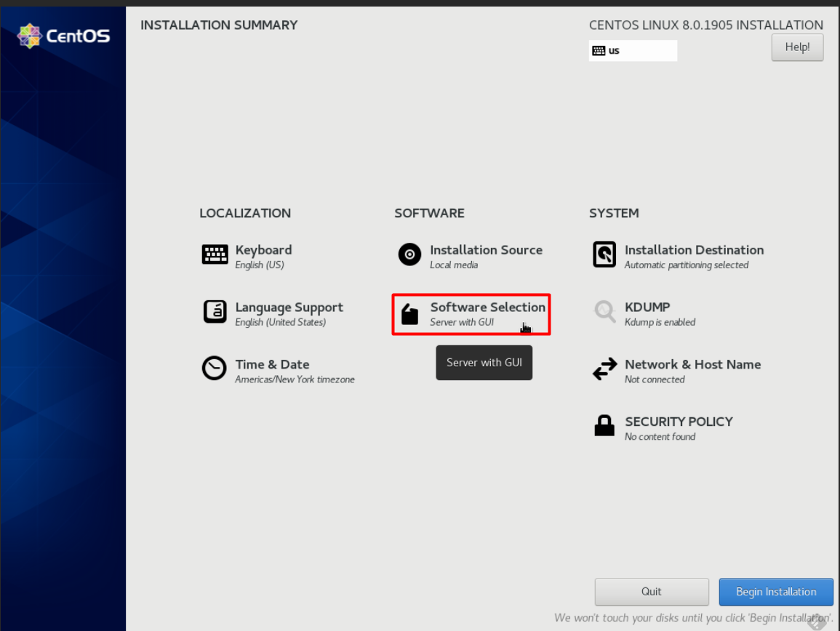Click the Installation Source disc icon

(x=410, y=254)
